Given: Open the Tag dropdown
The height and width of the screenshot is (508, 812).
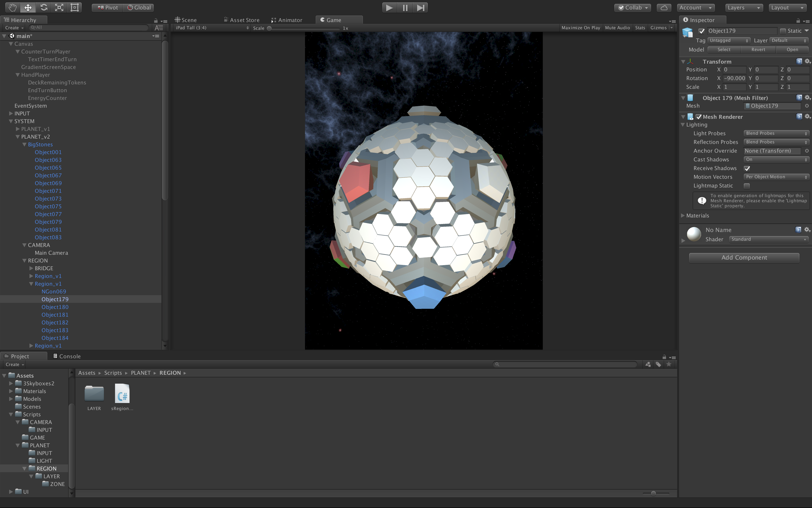Looking at the screenshot, I should point(729,40).
